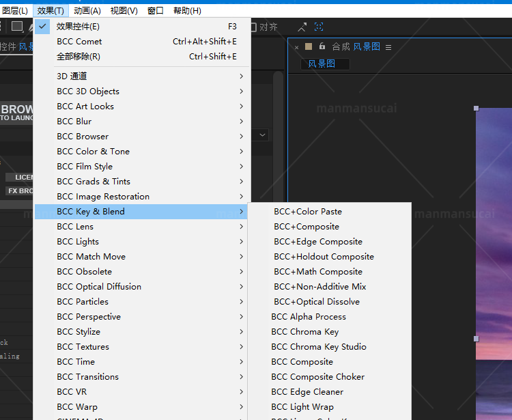Open the composition panel hamburger menu

[388, 47]
